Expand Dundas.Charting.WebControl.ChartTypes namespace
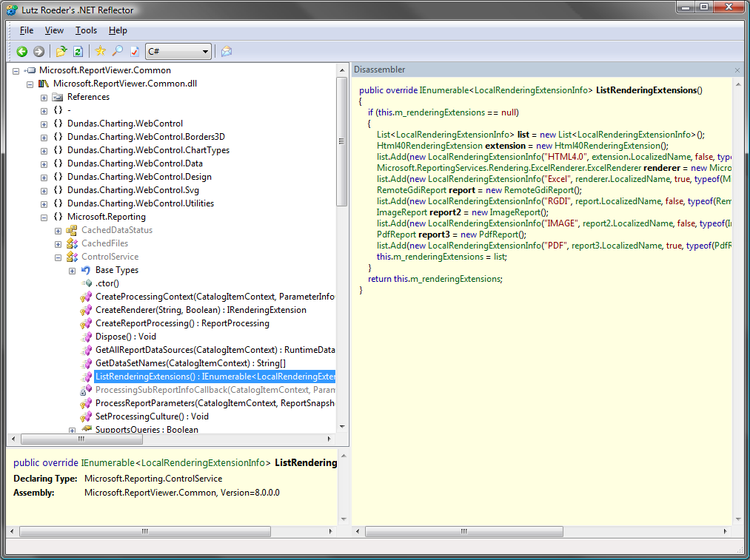This screenshot has height=560, width=750. (44, 151)
